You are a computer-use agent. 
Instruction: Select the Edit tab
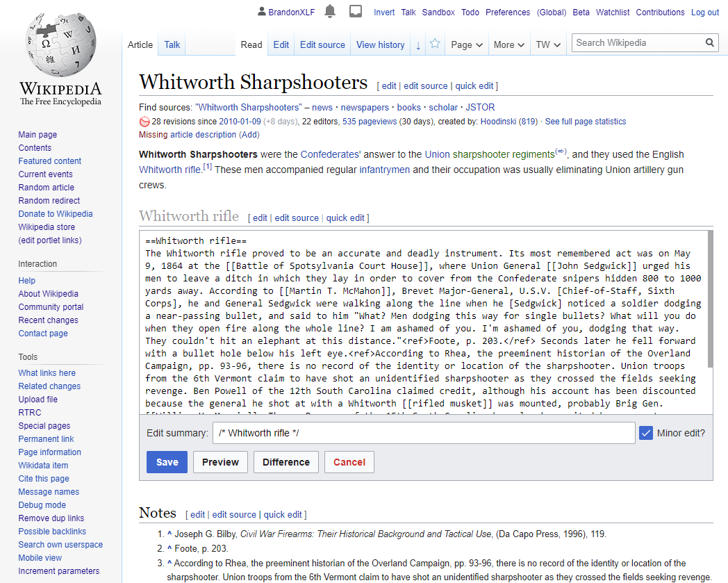[281, 45]
